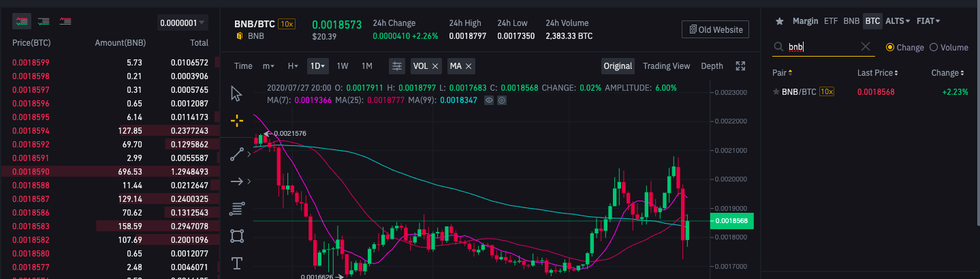Click sell order price 0.0018599
Image resolution: width=980 pixels, height=279 pixels.
coord(31,62)
